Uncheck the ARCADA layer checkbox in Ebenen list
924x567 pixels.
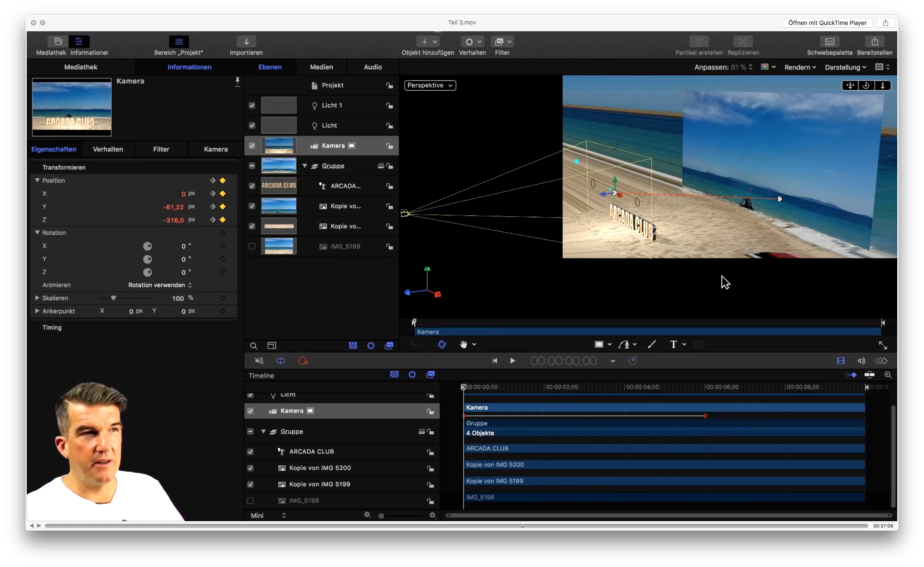coord(252,186)
